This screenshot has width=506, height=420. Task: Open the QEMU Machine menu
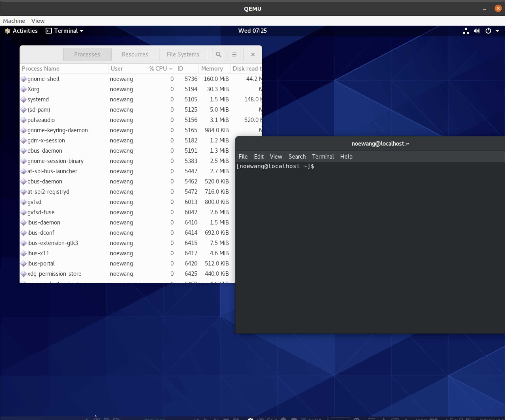14,21
